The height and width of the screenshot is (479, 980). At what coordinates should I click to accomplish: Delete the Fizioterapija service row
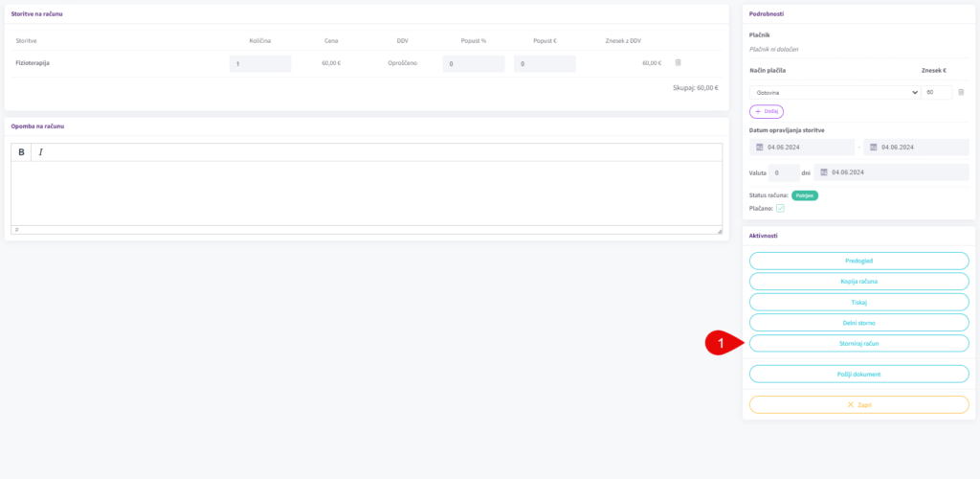click(x=678, y=63)
